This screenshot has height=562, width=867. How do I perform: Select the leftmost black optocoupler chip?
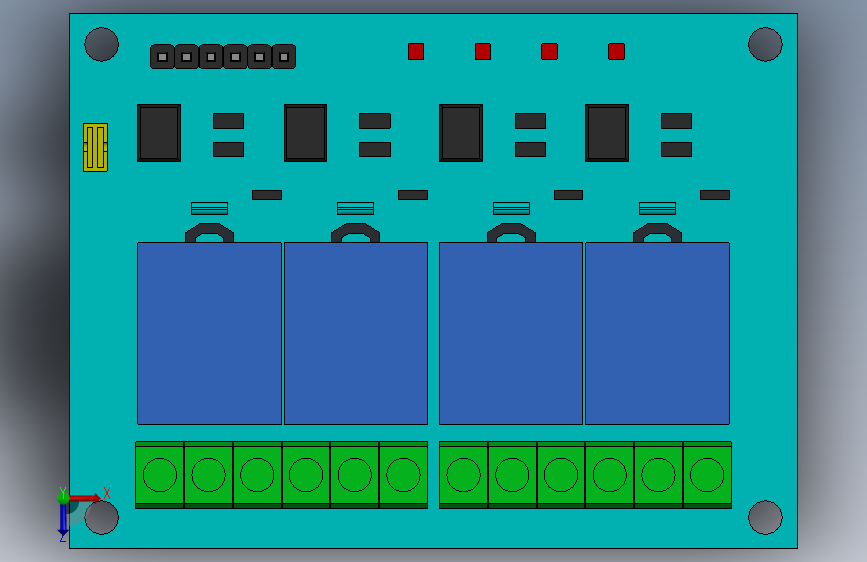(159, 133)
